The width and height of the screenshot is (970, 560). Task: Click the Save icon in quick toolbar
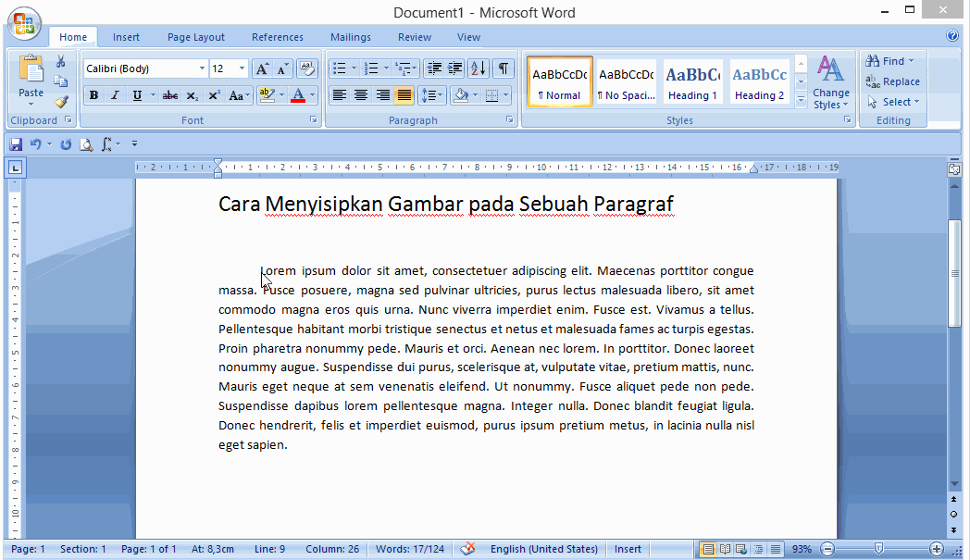coord(16,144)
